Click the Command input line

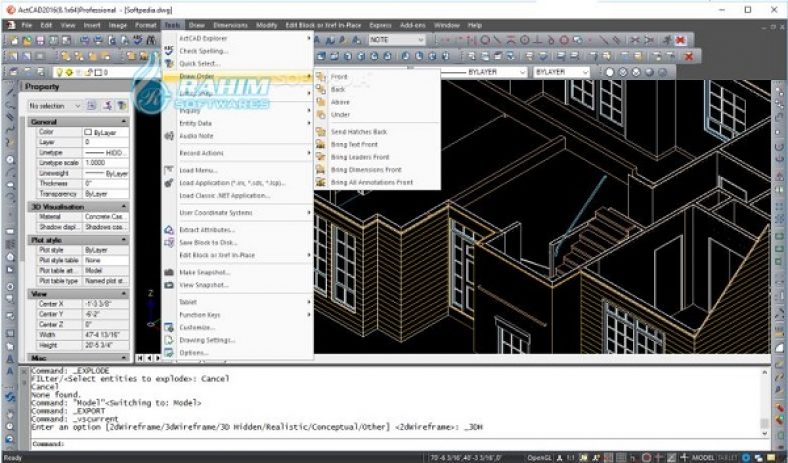[397, 444]
